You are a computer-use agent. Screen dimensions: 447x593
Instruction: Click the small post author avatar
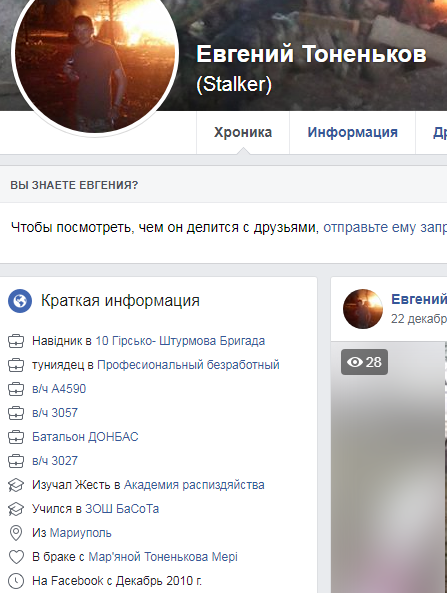coord(363,309)
